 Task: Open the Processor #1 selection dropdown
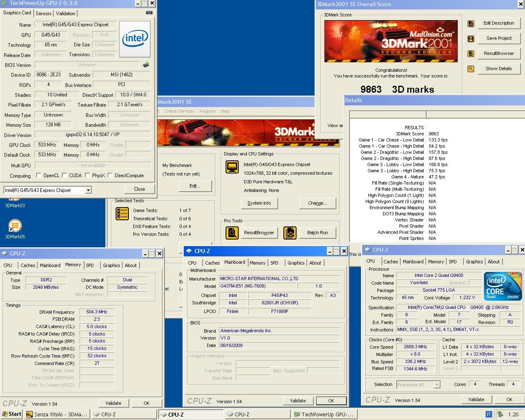[437, 385]
